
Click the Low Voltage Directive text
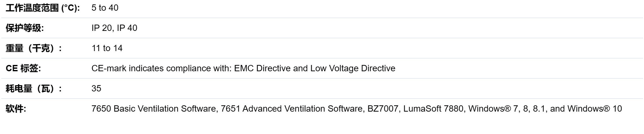pos(353,68)
